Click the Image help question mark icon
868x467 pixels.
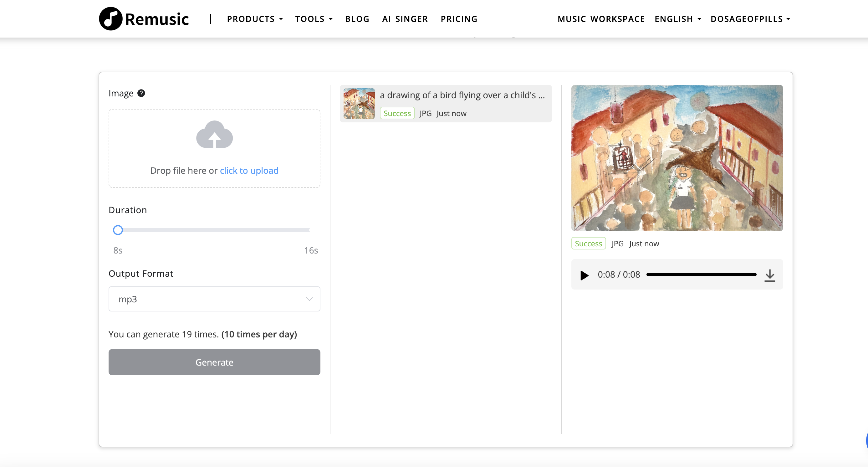(141, 93)
